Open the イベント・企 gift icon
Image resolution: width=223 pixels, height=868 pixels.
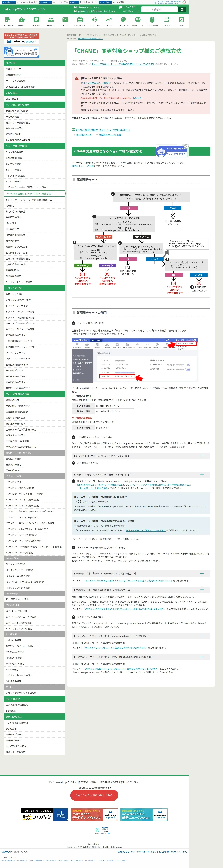click(80, 21)
